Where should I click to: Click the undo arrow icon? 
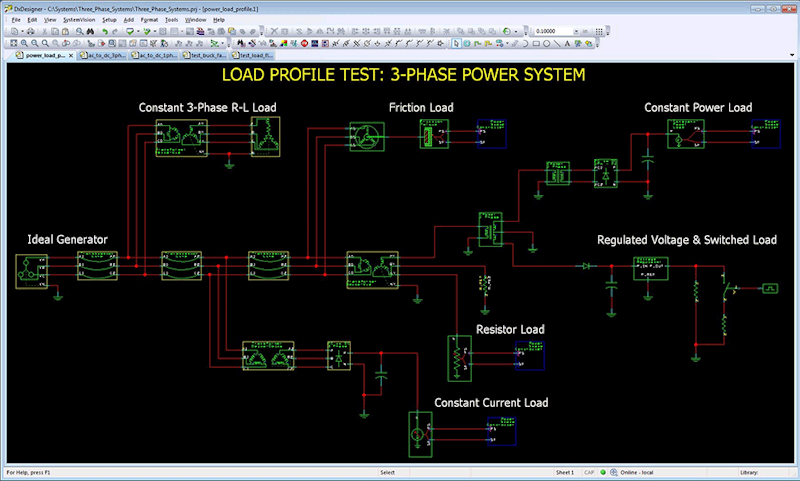pyautogui.click(x=103, y=31)
